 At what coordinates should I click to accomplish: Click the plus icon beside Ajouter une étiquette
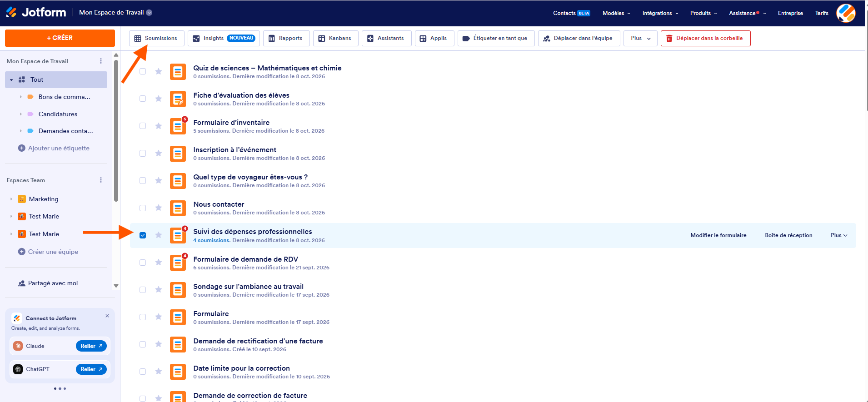pyautogui.click(x=21, y=148)
